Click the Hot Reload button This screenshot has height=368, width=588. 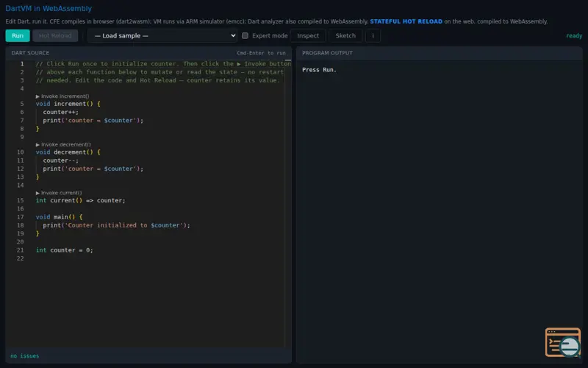pos(55,35)
